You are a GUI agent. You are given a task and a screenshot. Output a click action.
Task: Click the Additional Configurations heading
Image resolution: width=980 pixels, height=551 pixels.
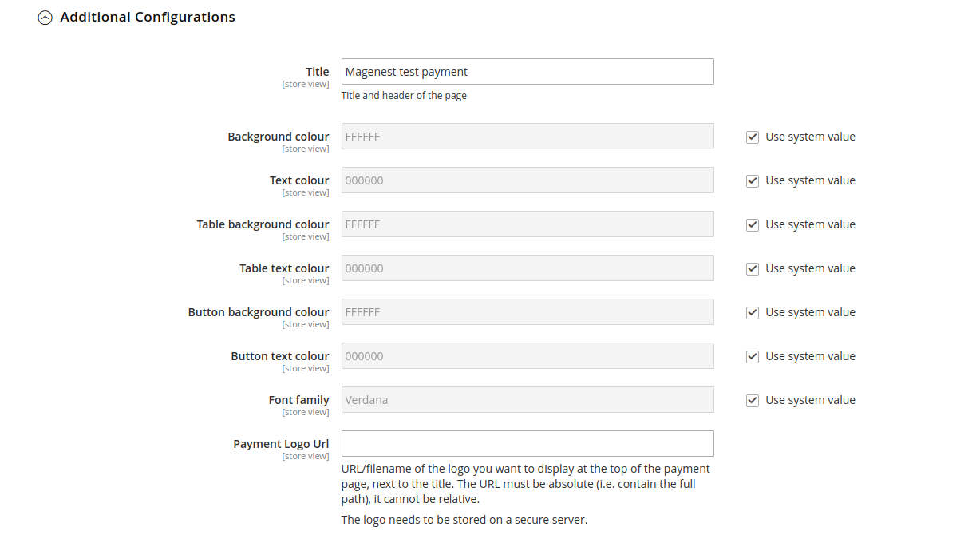(148, 17)
